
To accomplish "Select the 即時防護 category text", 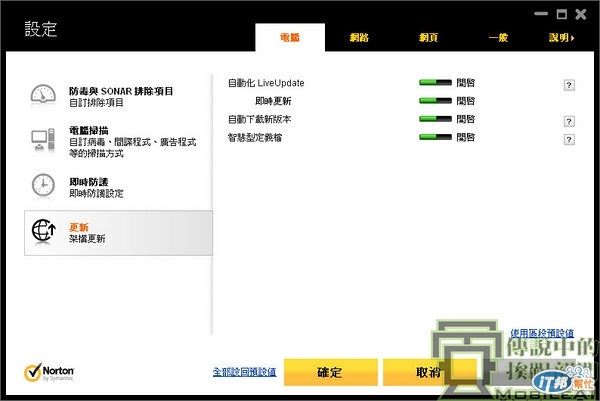I will coord(89,182).
